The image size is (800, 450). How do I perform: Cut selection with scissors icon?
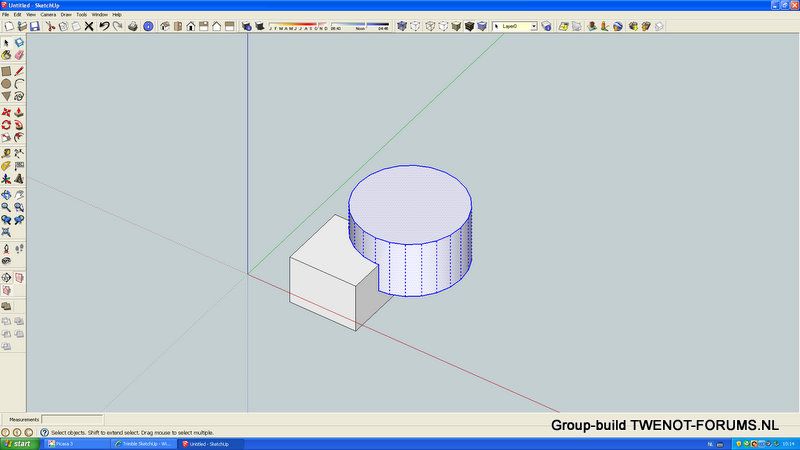click(x=50, y=26)
